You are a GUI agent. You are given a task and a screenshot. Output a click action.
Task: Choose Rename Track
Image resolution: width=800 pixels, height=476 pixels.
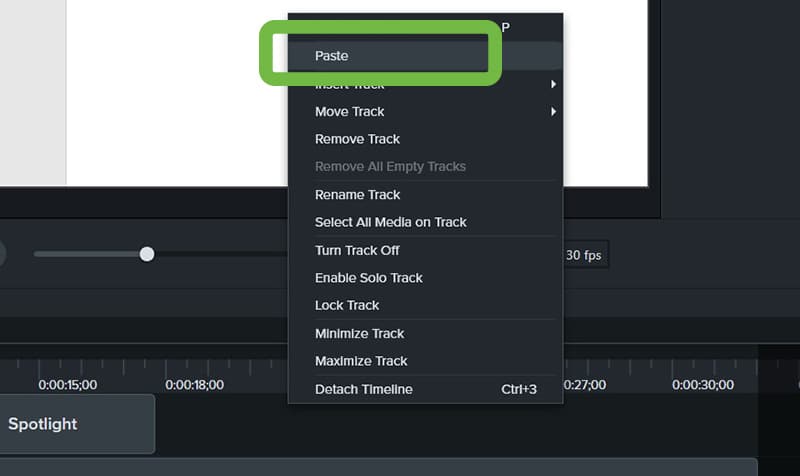point(425,194)
